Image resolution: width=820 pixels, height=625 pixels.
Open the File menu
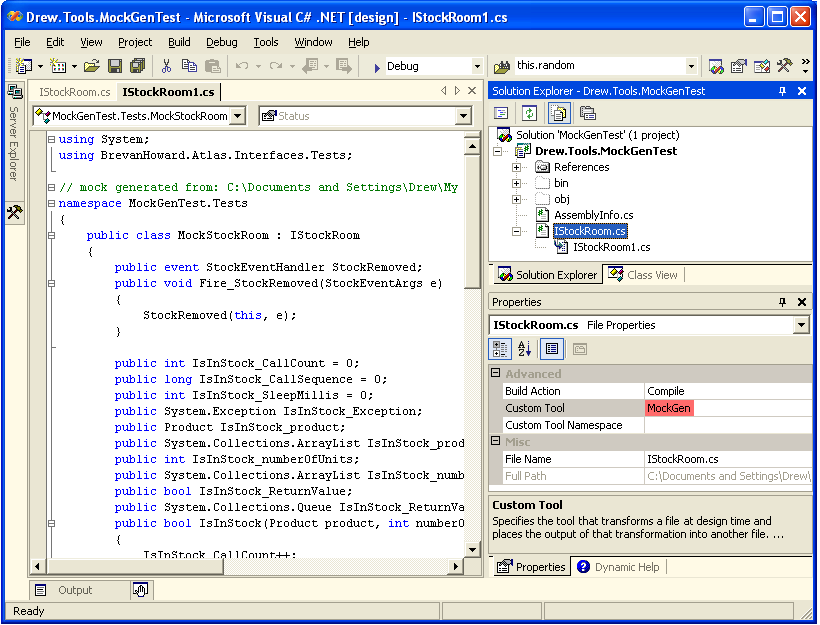22,42
